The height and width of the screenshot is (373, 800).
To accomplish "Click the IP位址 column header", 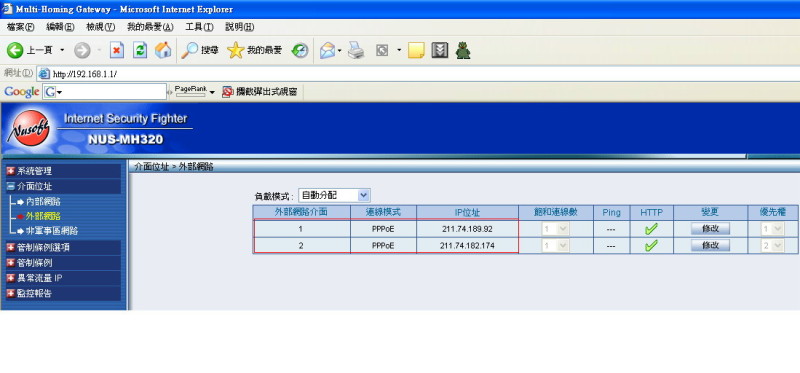I will [467, 212].
